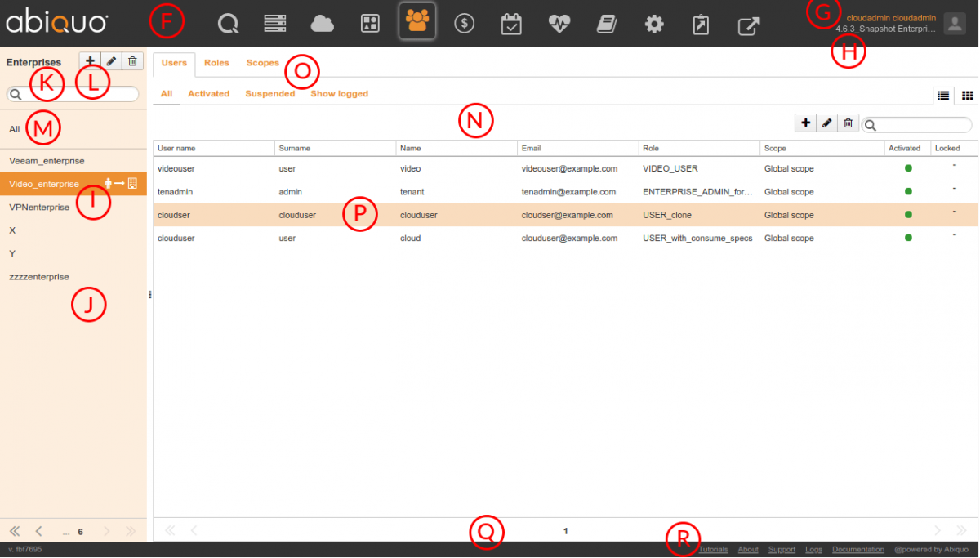Click the cloudser user name cell

tap(176, 216)
